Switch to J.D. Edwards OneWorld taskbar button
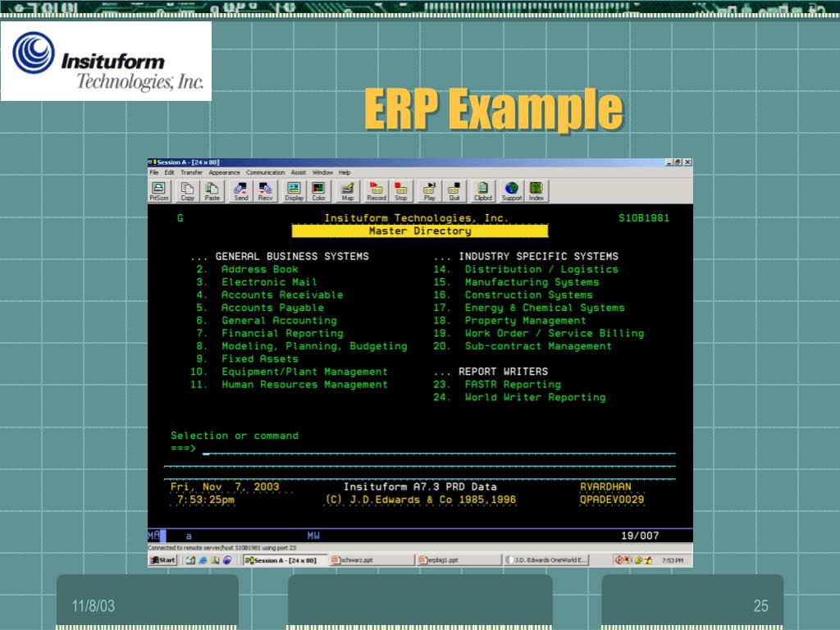840x630 pixels. (546, 559)
